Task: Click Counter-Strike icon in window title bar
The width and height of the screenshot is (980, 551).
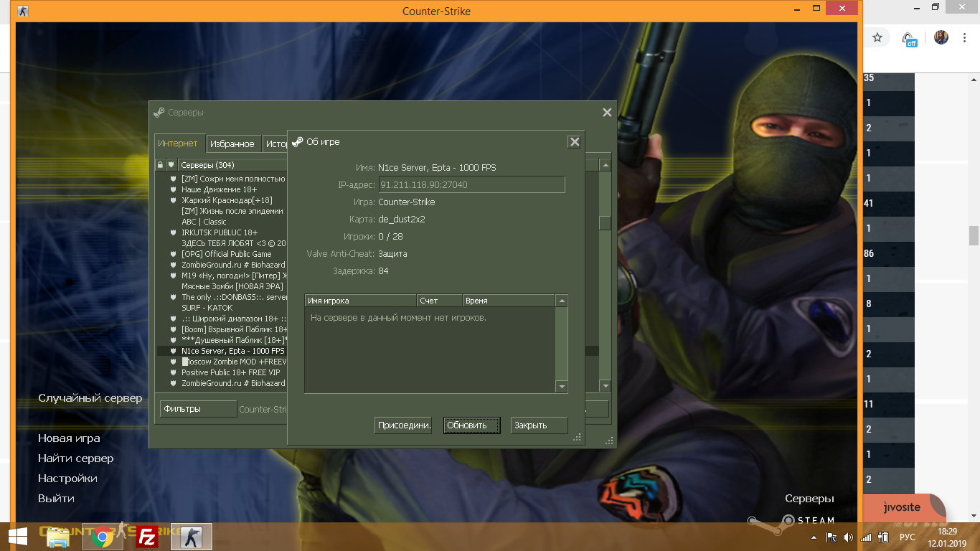Action: (x=24, y=11)
